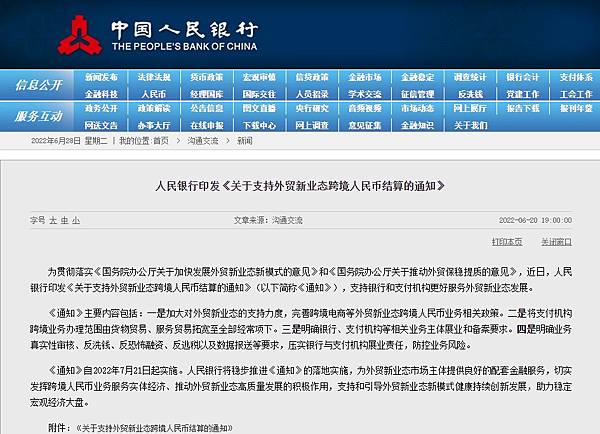Click the 关闭窗口 close window link
Screen dimensions: 600x434
pos(556,242)
